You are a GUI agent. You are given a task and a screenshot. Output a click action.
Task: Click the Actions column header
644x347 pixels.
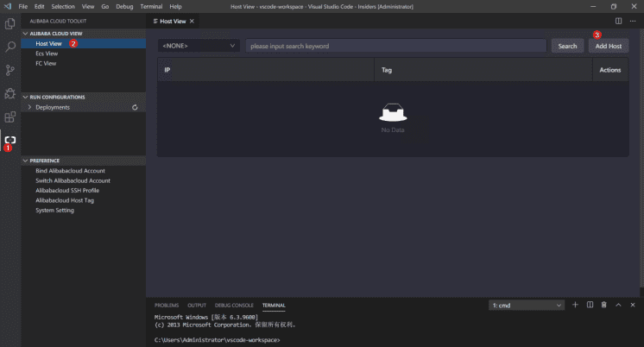click(610, 70)
